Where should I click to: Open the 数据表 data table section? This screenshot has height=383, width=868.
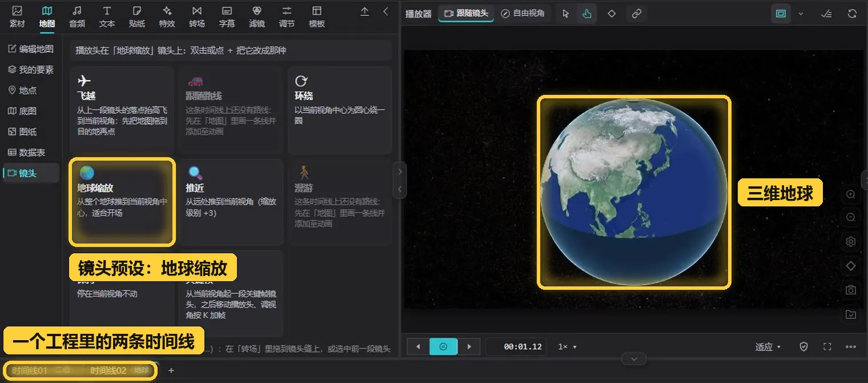coord(31,153)
